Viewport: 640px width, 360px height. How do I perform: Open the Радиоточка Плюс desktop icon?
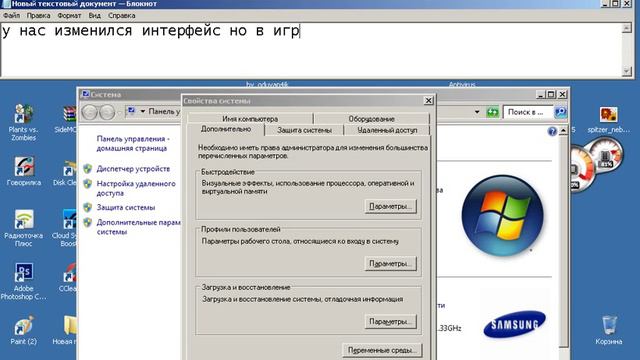(24, 228)
